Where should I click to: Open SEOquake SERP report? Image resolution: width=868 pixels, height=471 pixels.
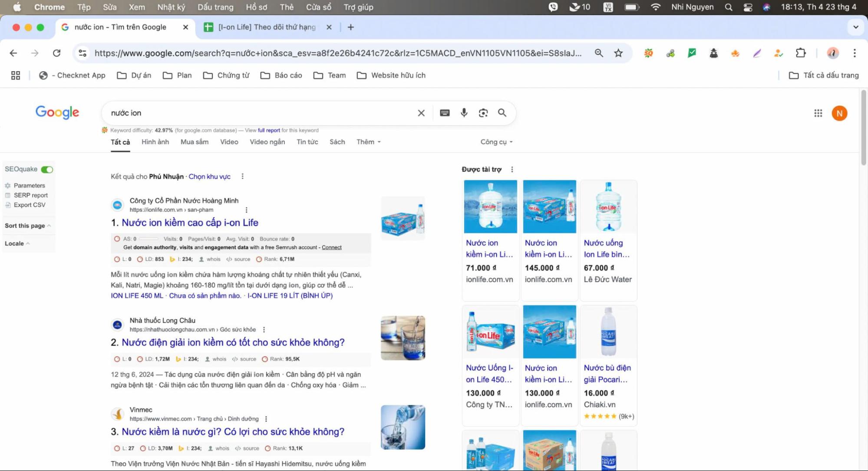(x=30, y=195)
